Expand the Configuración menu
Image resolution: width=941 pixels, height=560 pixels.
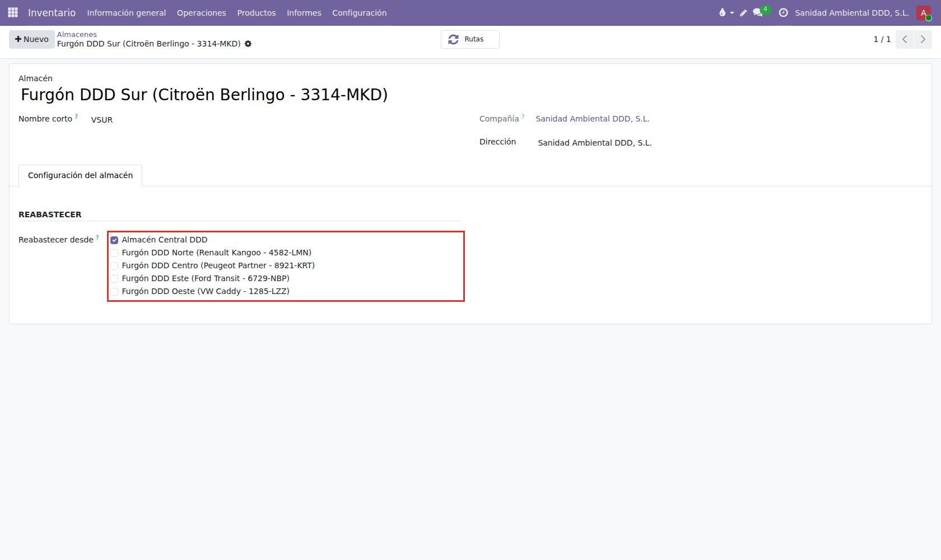(x=359, y=12)
